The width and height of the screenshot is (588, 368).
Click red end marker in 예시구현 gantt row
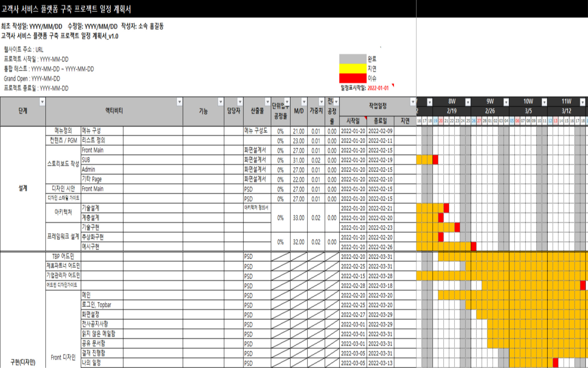click(x=473, y=247)
